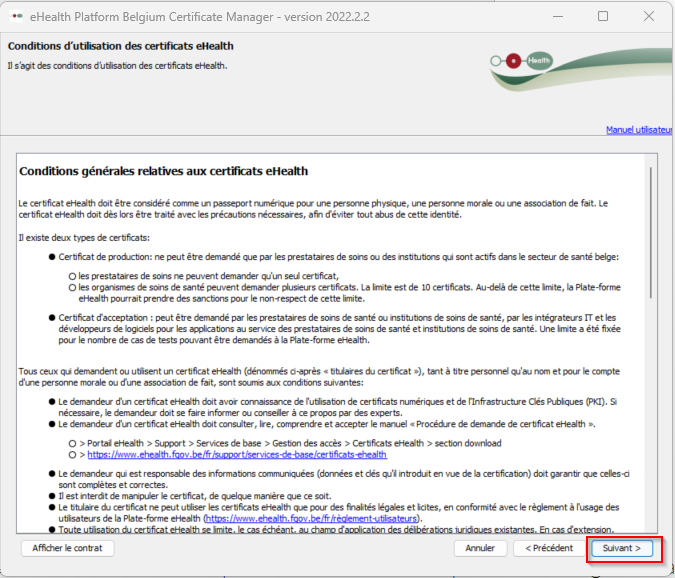Click 'les organismes de soins de santé' sub-bullet line
The width and height of the screenshot is (675, 578).
point(349,293)
